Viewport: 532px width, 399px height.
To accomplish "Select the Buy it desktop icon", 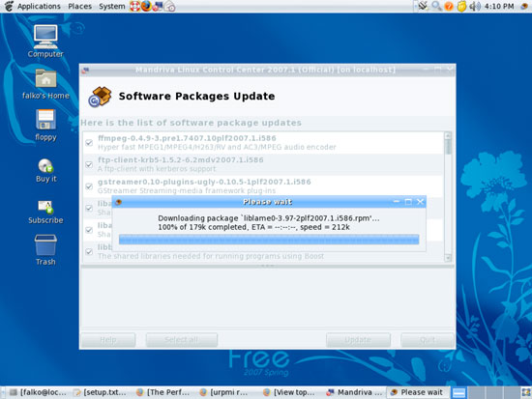I will (45, 170).
